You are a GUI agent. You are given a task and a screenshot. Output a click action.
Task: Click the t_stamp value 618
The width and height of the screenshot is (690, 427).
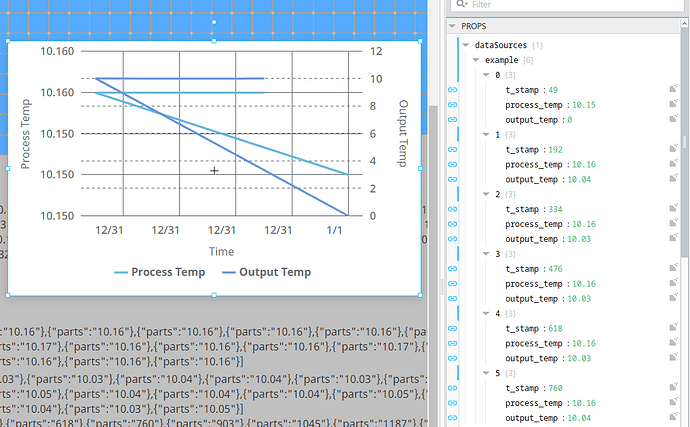coord(555,328)
